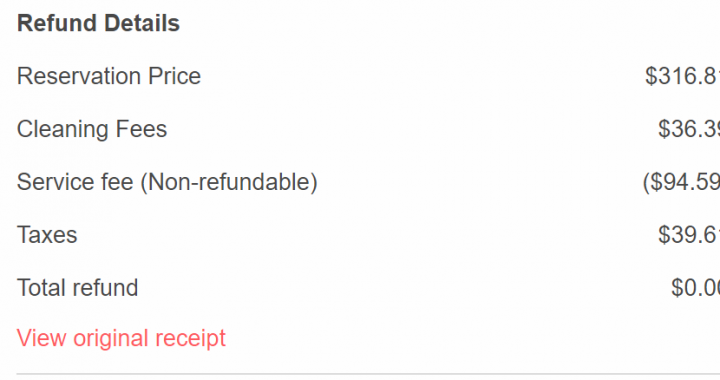720x380 pixels.
Task: Click the word original in the red link
Action: point(111,339)
